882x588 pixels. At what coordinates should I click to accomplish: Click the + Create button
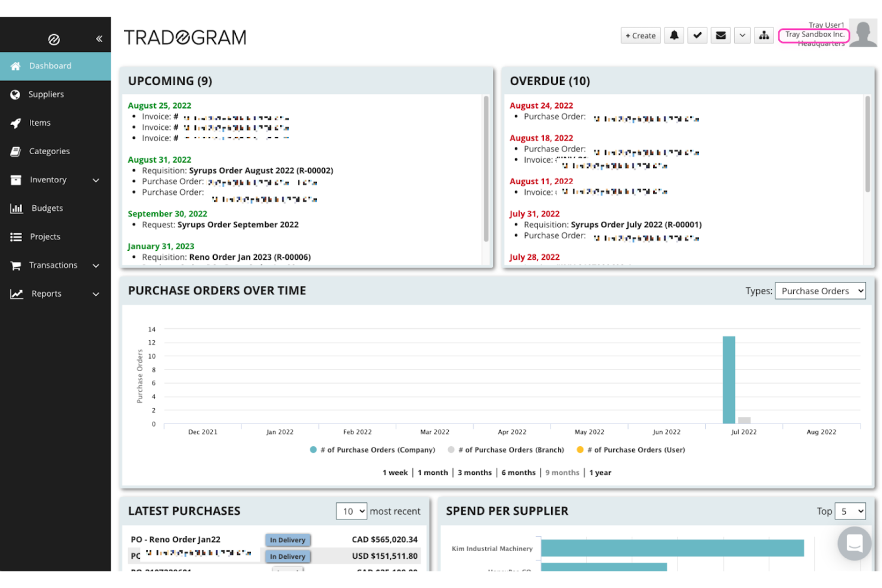pyautogui.click(x=641, y=36)
